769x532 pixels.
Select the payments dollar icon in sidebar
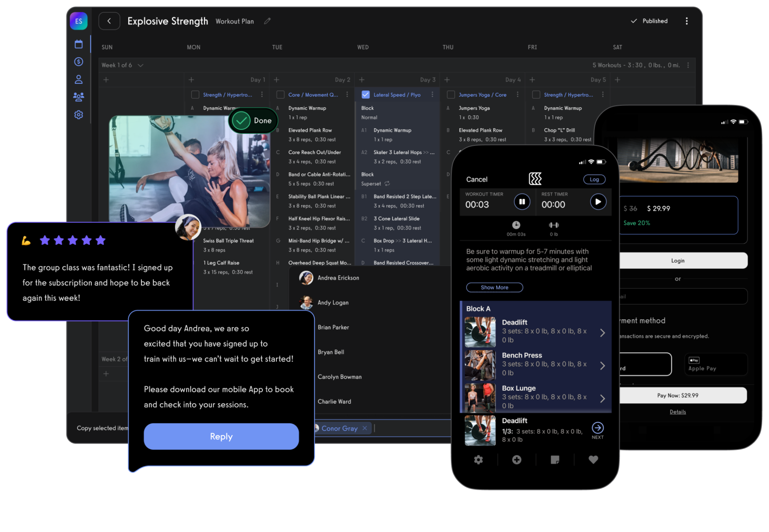79,62
